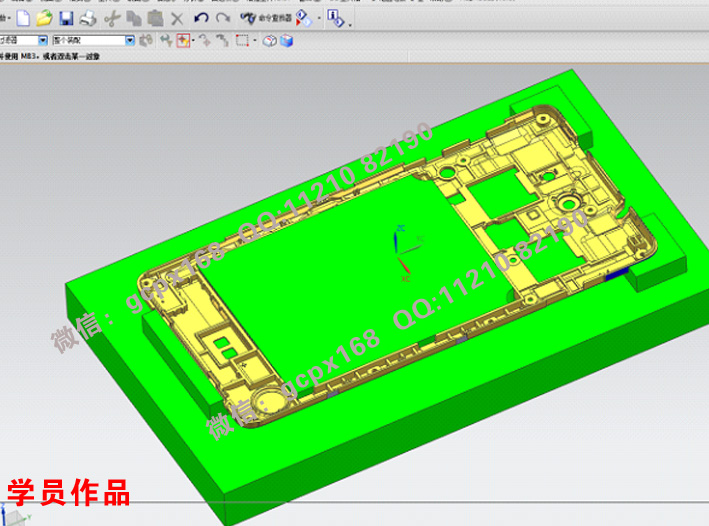Click the Copy icon
The image size is (709, 526).
pyautogui.click(x=134, y=18)
